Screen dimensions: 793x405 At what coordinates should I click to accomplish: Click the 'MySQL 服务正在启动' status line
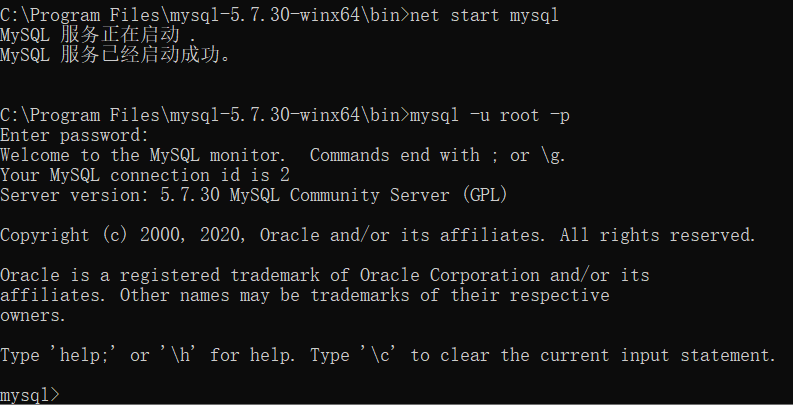click(98, 35)
